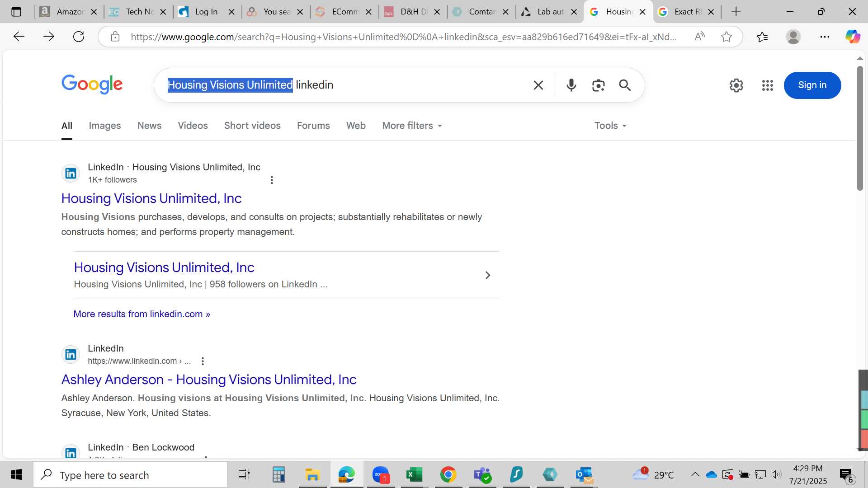Viewport: 868px width, 488px height.
Task: Add this page to favorites star
Action: click(726, 37)
